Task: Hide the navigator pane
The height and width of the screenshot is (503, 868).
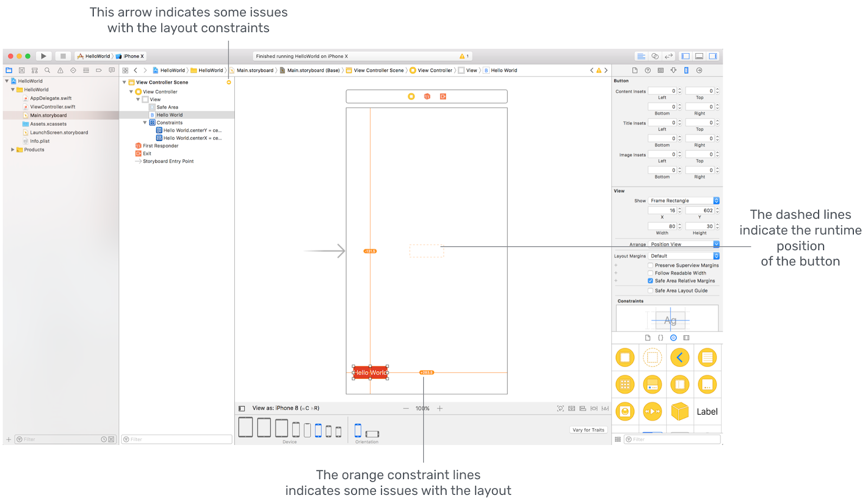Action: coord(686,56)
